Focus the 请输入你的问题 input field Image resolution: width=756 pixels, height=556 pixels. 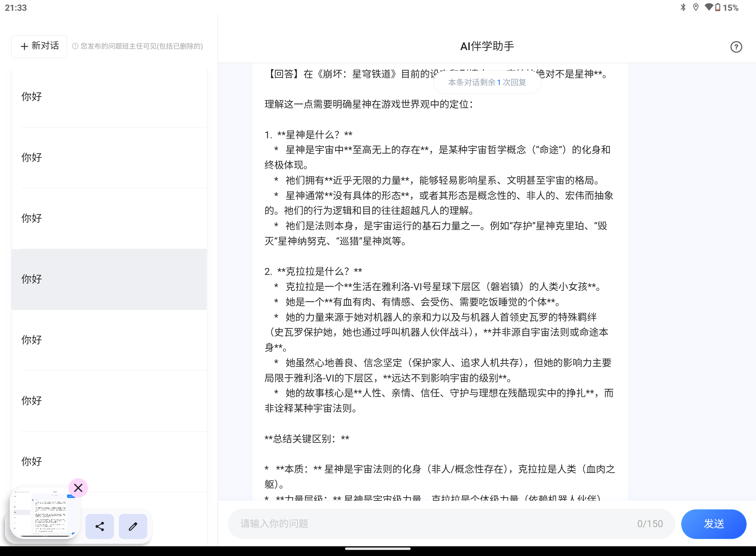tap(451, 524)
